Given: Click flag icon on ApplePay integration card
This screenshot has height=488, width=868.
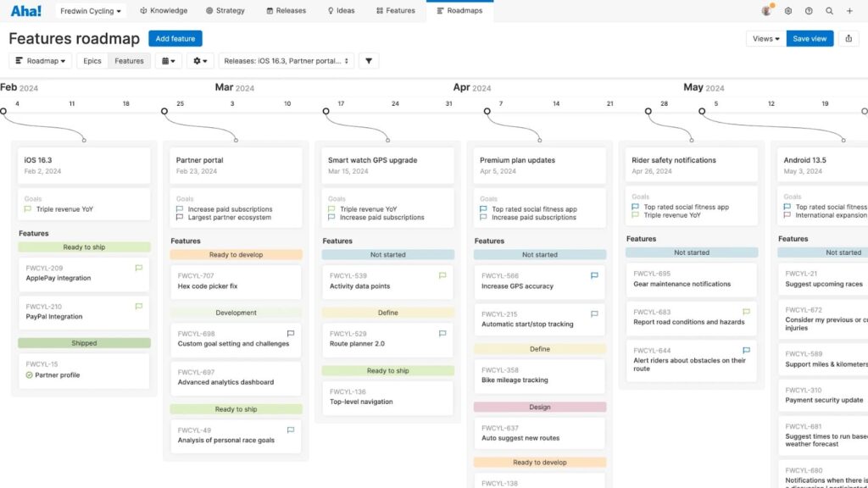Looking at the screenshot, I should pyautogui.click(x=139, y=268).
